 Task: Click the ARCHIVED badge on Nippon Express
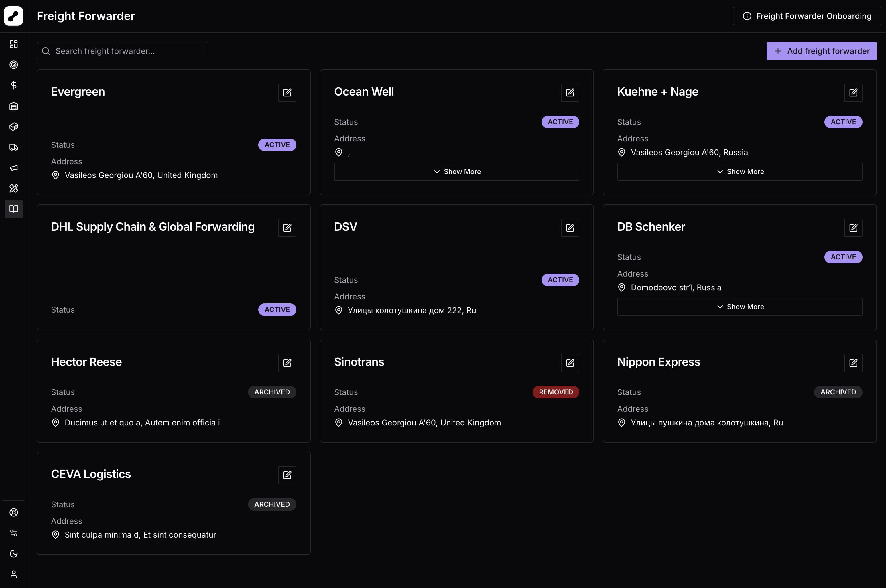[838, 392]
